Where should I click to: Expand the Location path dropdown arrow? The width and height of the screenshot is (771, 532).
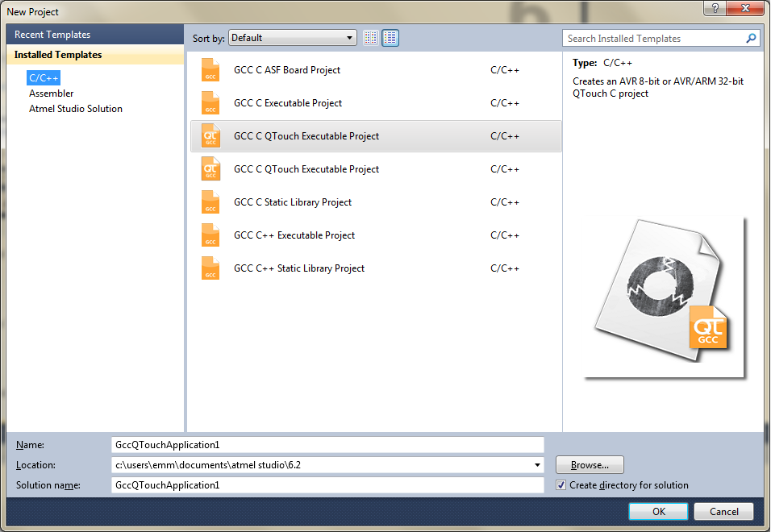click(x=537, y=465)
